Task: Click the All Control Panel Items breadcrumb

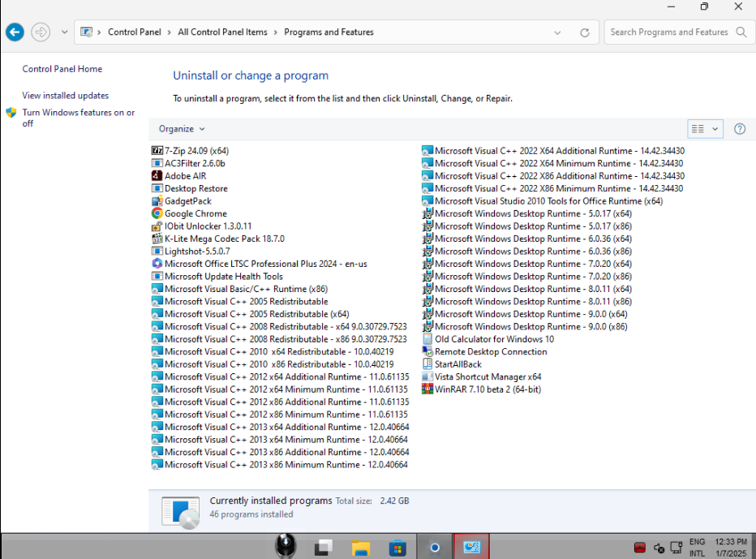Action: click(x=222, y=32)
